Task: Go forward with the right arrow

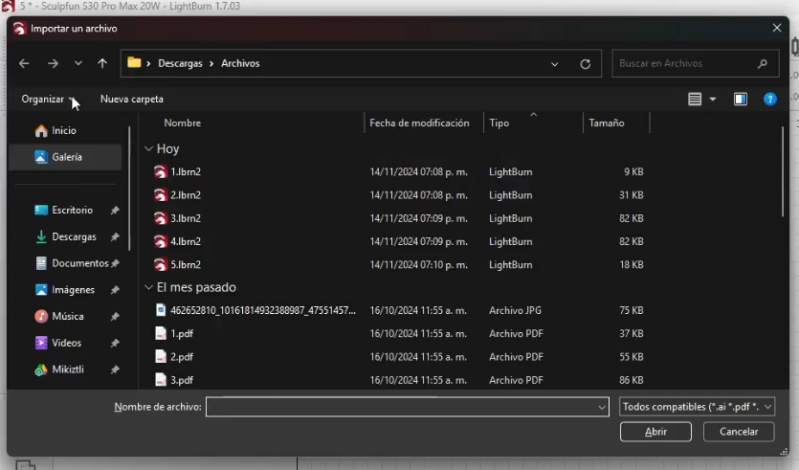Action: 52,63
